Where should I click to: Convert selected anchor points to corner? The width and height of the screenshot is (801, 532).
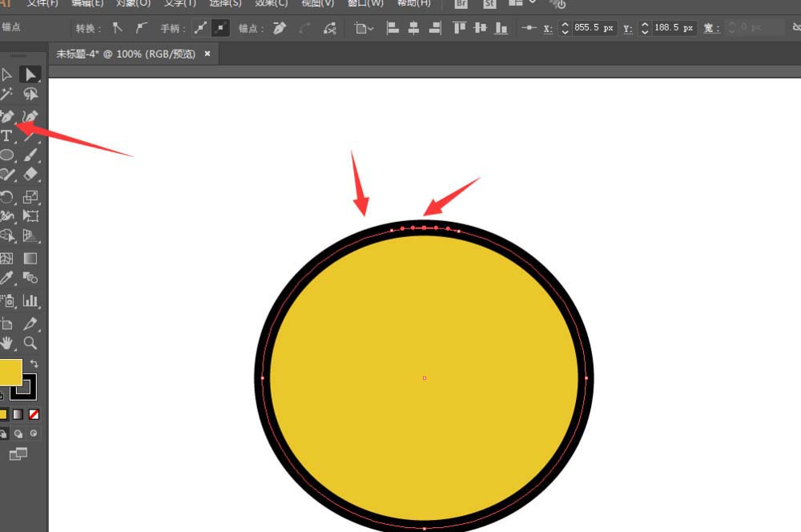pos(118,28)
